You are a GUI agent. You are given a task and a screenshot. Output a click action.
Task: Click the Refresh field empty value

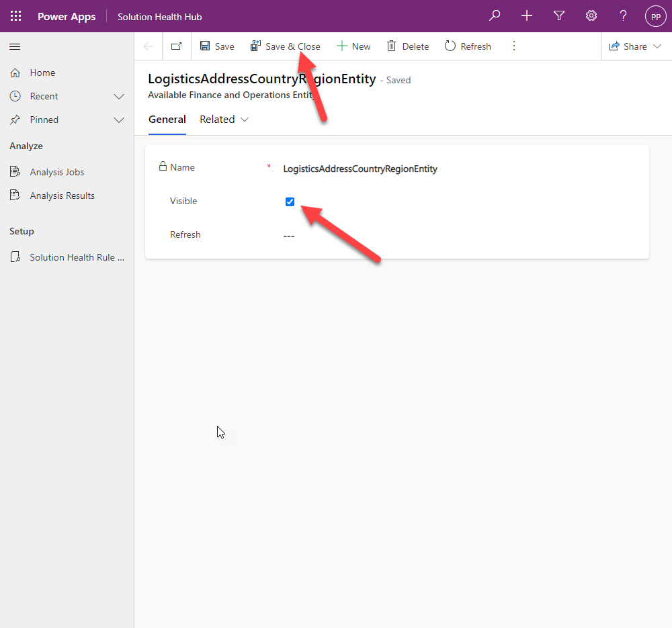(x=289, y=236)
